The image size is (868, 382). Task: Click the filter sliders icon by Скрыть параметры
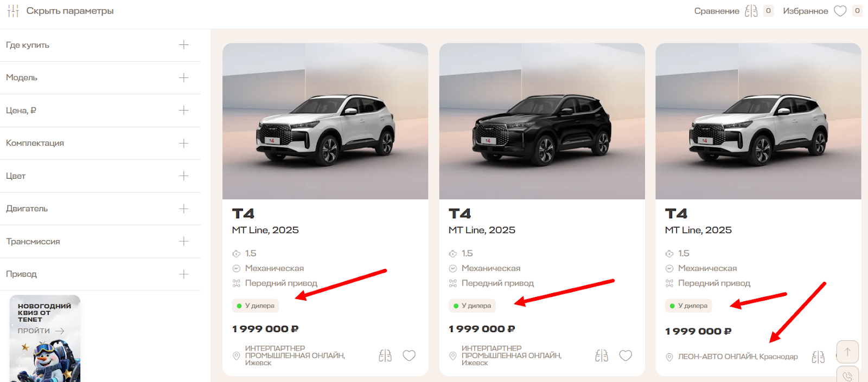point(13,11)
